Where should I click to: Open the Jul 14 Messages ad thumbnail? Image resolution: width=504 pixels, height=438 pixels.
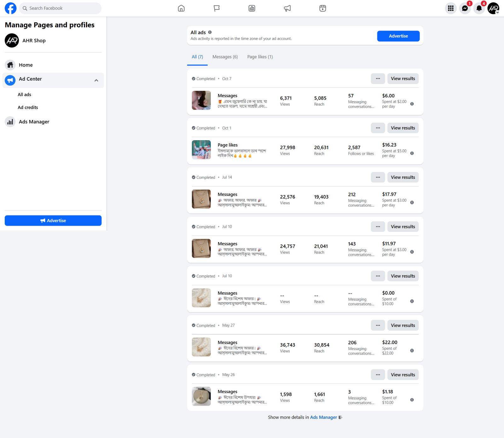point(201,199)
